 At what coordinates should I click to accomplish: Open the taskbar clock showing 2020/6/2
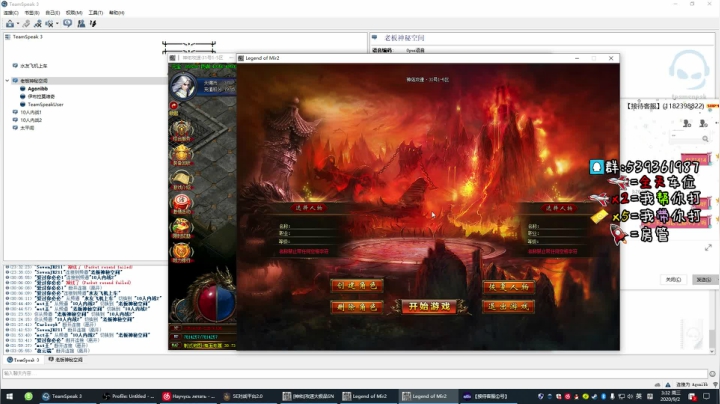click(671, 396)
